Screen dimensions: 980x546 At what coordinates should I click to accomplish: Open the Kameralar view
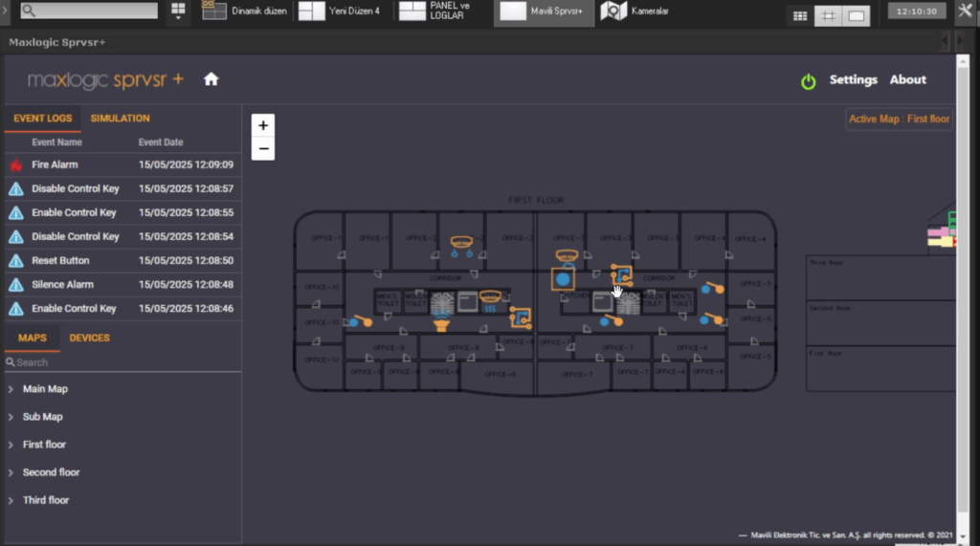(x=635, y=11)
